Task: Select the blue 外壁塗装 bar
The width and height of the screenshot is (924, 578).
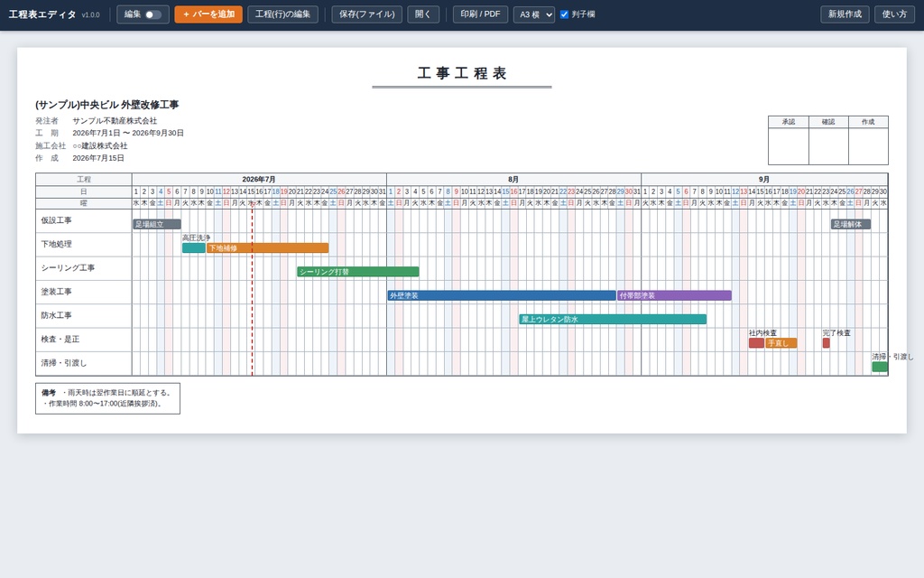Action: tap(502, 295)
